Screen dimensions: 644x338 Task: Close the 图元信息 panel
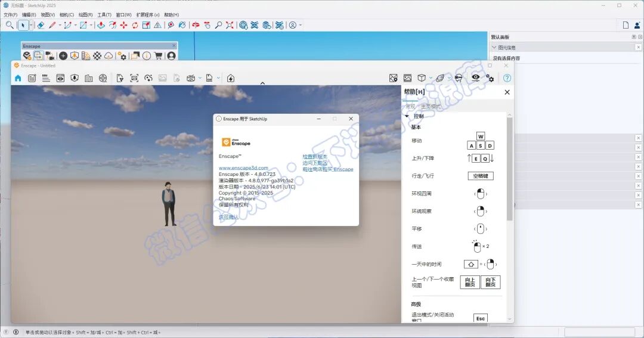638,47
